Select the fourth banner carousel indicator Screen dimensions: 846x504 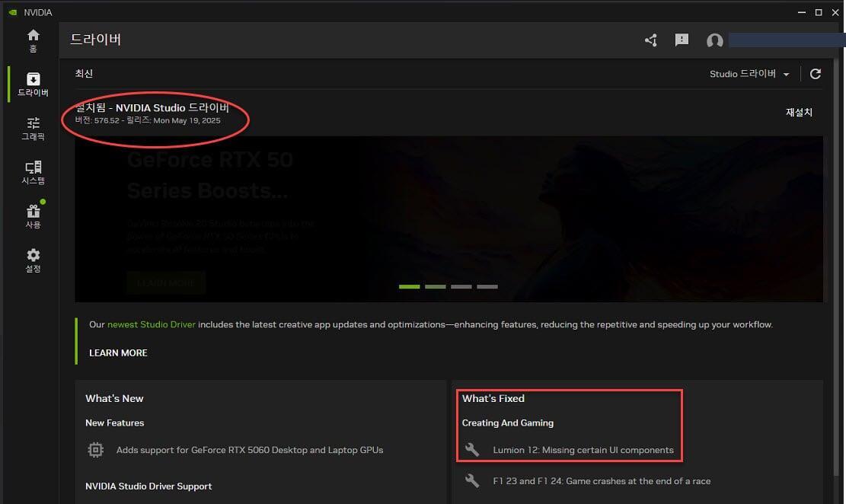(x=487, y=286)
